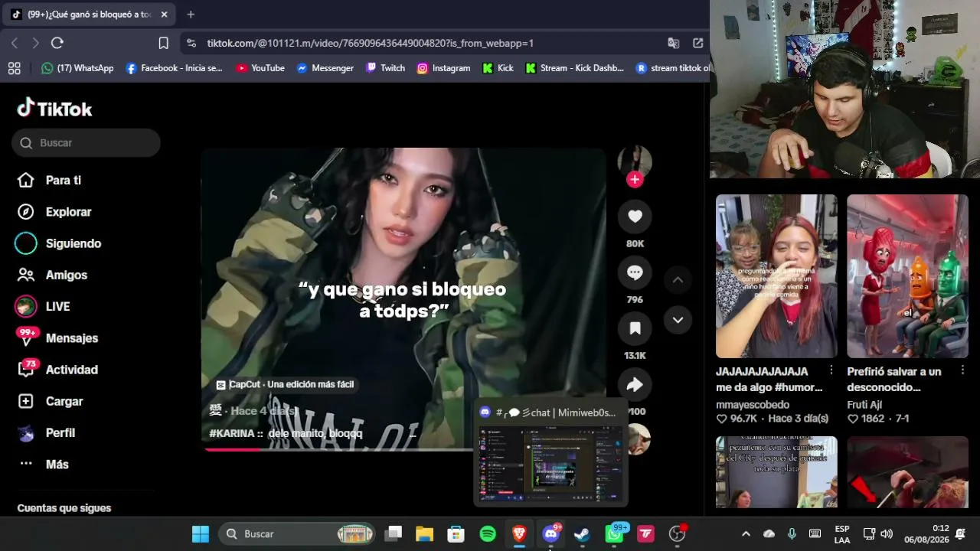The image size is (980, 551).
Task: Open the Stream - Kick Dashboard bookmark
Action: pyautogui.click(x=574, y=68)
